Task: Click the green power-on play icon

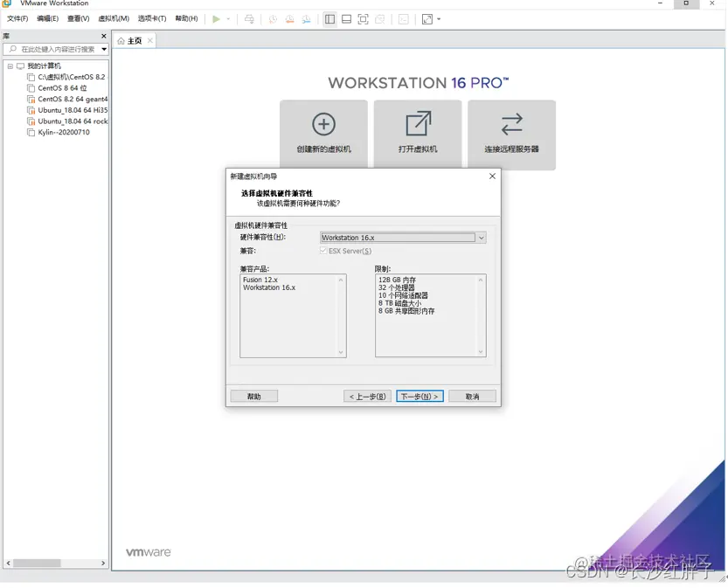Action: pyautogui.click(x=216, y=19)
